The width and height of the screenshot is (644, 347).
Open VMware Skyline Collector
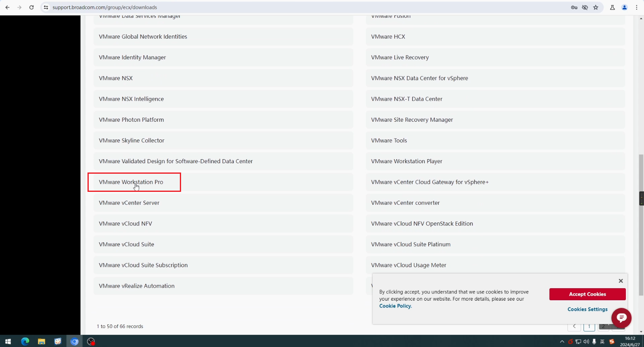point(223,141)
